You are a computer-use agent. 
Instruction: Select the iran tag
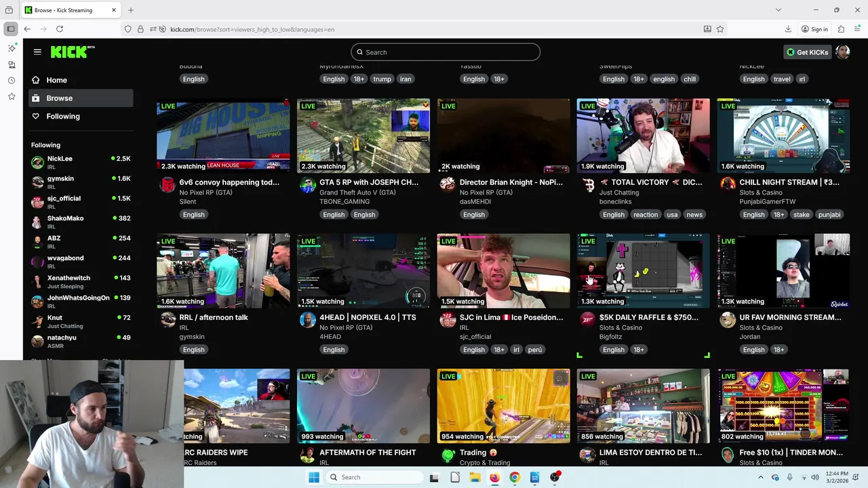point(406,79)
